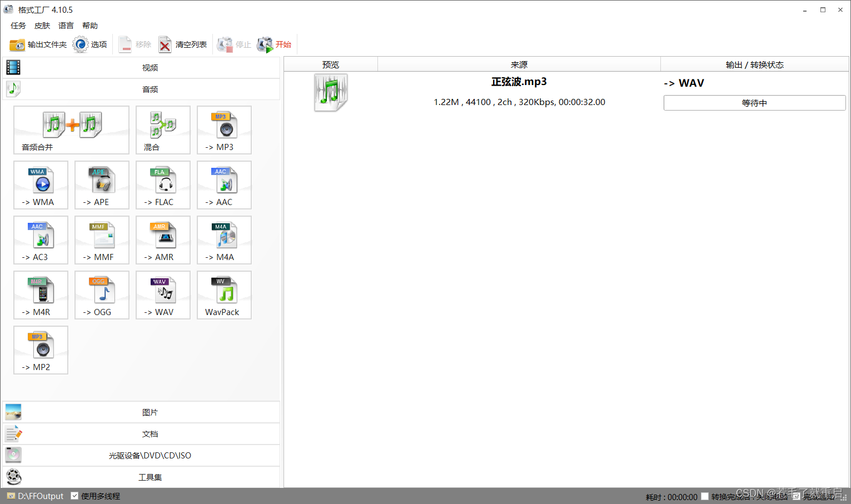Expand the 图片 picture category

point(141,412)
